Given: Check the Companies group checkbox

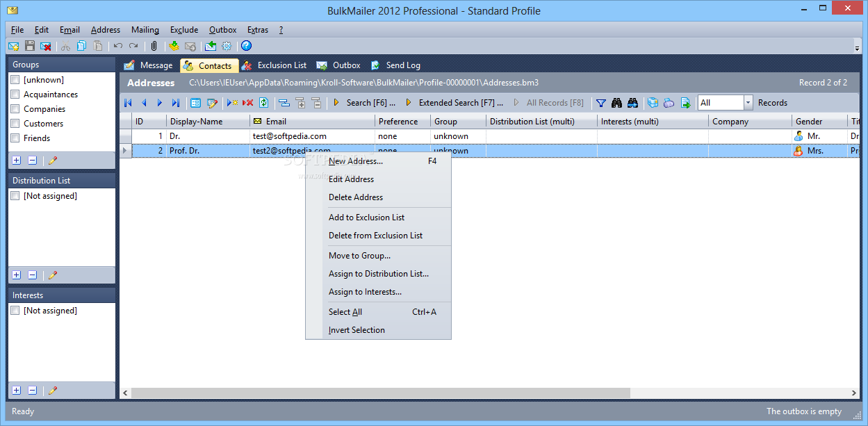Looking at the screenshot, I should click(15, 109).
